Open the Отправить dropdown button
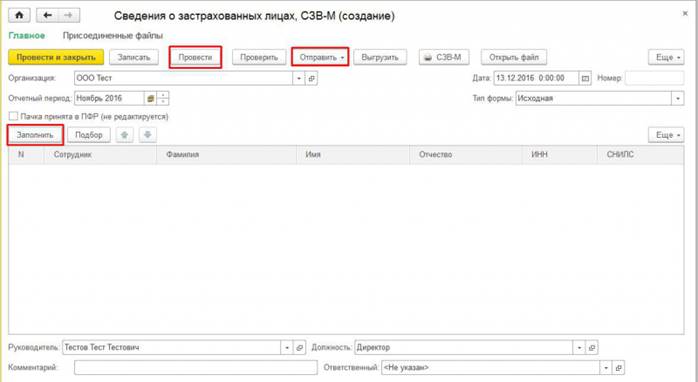The height and width of the screenshot is (382, 698). click(320, 57)
